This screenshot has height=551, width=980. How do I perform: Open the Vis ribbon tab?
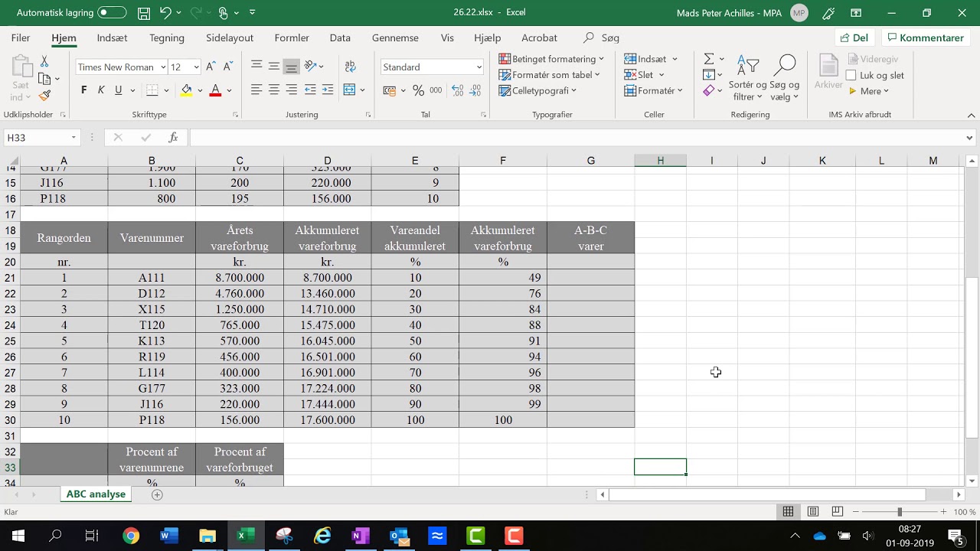coord(447,37)
